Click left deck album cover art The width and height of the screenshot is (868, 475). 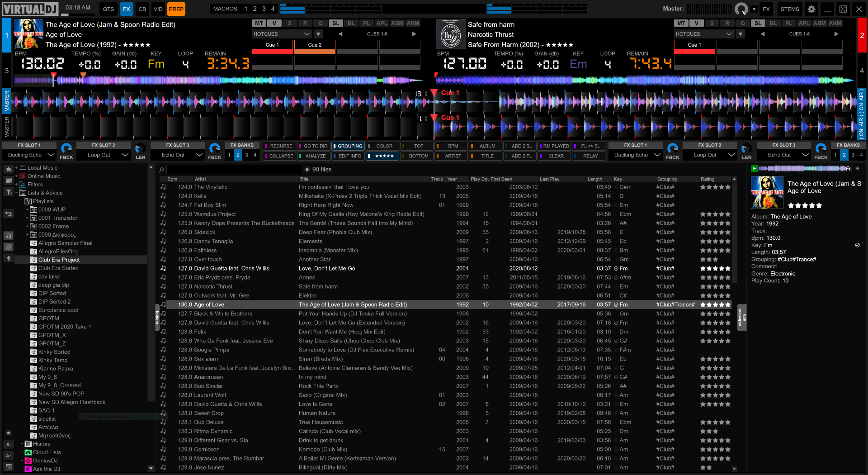pos(28,34)
